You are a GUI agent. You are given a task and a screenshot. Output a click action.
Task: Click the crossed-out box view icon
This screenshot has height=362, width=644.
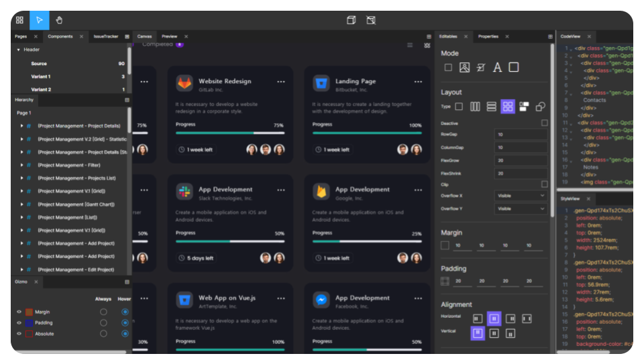tap(371, 20)
